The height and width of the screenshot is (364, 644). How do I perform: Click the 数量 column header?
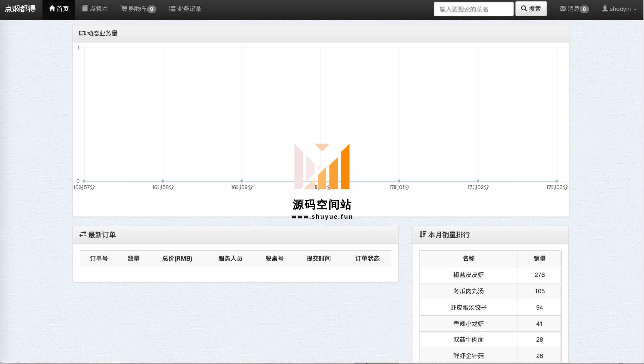point(133,258)
